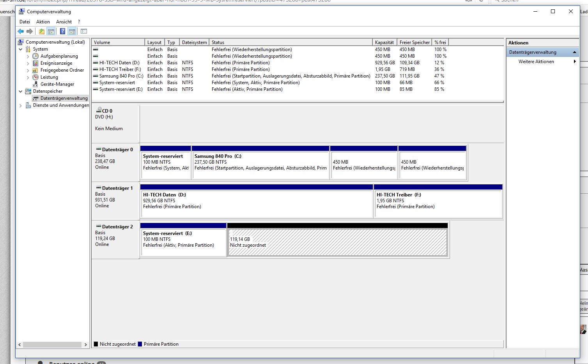Click the settings checklist toolbar icon
Screen dimensions: 588x364
(84, 32)
